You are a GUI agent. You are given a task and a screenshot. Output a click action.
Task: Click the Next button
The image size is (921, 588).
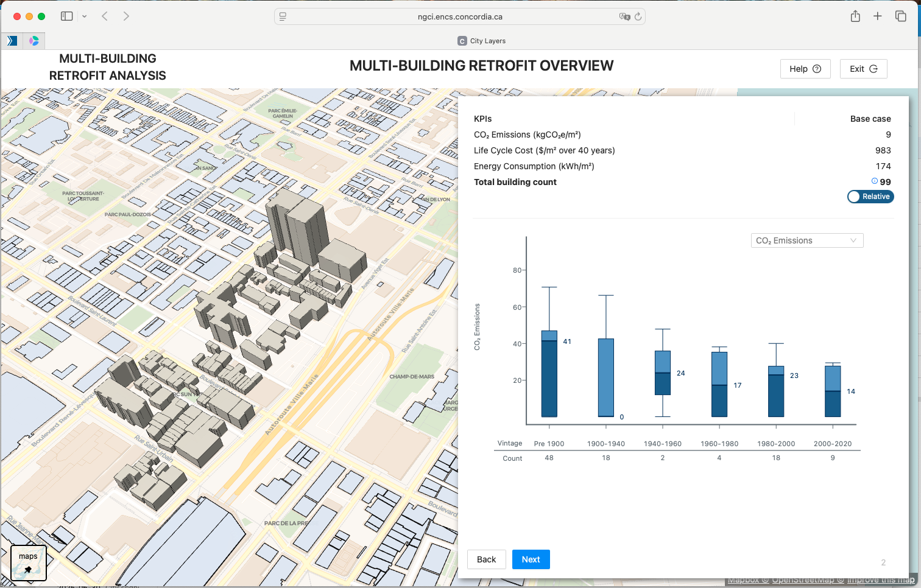[x=531, y=559]
